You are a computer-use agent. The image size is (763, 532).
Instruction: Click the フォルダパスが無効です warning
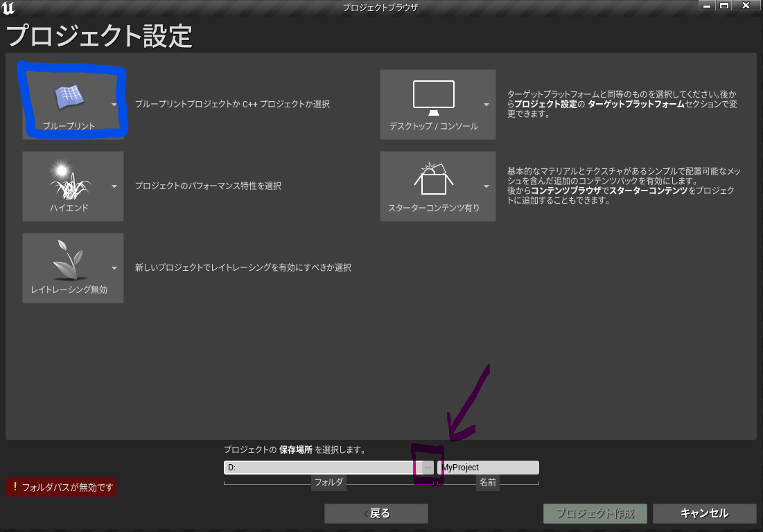click(61, 487)
